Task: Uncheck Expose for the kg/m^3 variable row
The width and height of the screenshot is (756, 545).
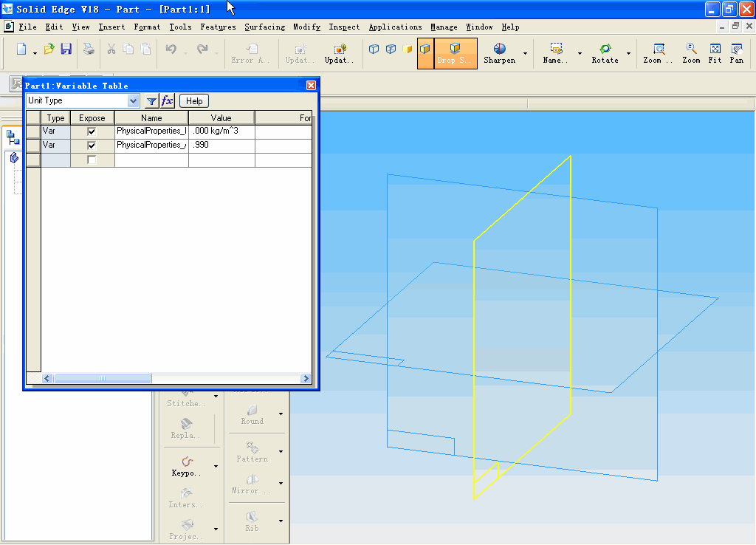Action: pyautogui.click(x=92, y=131)
